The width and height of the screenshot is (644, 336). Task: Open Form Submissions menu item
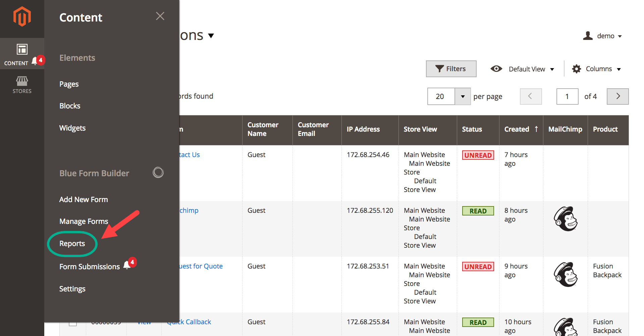[x=90, y=267]
